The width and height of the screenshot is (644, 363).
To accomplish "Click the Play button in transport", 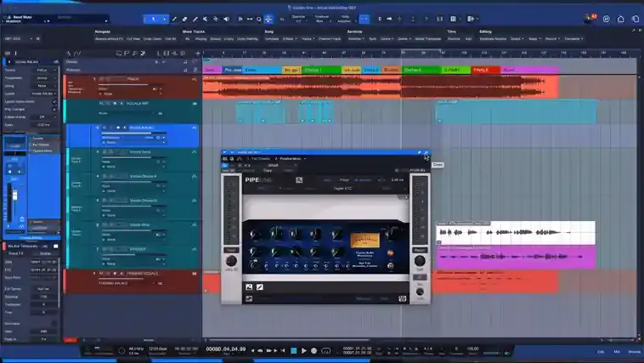I will 304,350.
